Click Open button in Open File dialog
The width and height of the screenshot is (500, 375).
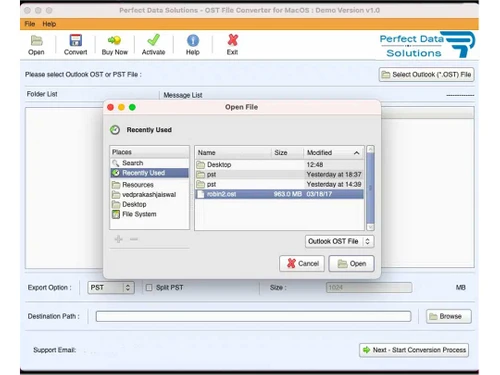[351, 264]
